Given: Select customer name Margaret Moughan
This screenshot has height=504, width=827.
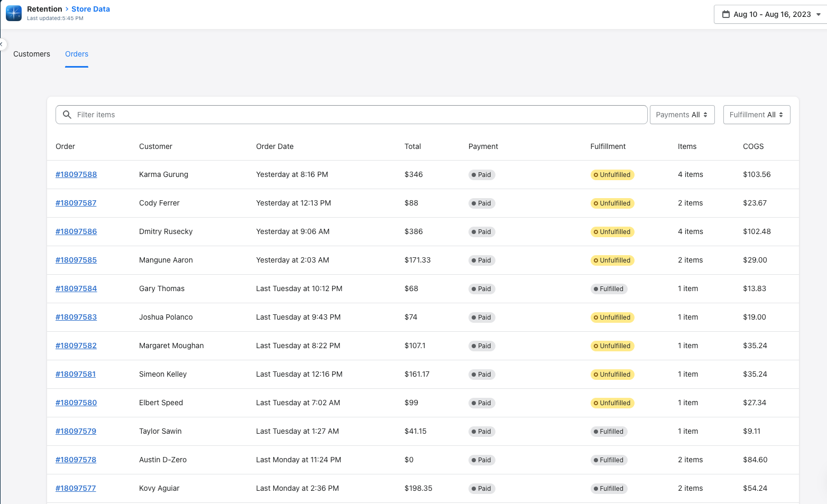Looking at the screenshot, I should (171, 346).
